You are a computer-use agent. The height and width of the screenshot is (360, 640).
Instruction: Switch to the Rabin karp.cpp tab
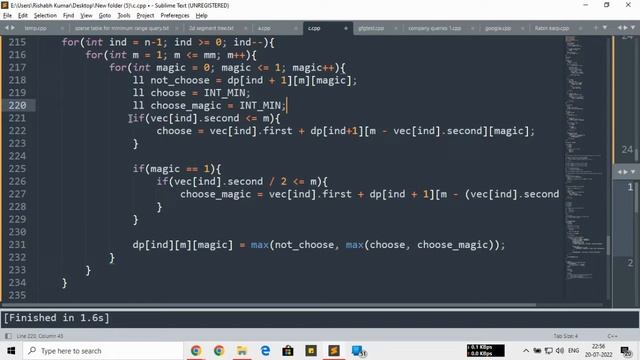coord(551,28)
